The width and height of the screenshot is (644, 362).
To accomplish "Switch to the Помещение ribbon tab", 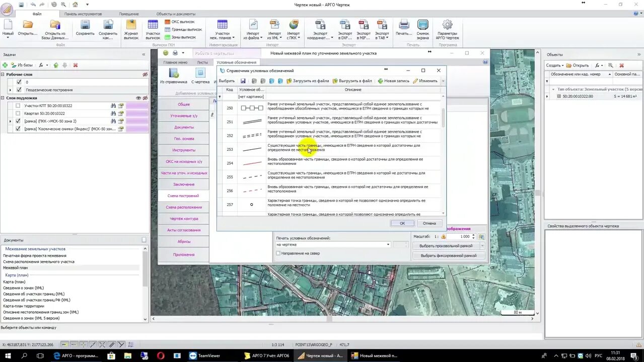I will [x=129, y=14].
